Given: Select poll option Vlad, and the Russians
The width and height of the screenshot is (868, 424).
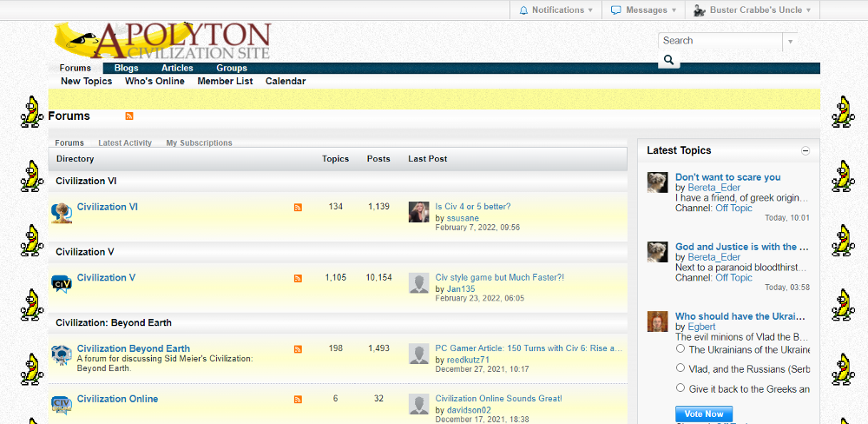Looking at the screenshot, I should coord(681,368).
